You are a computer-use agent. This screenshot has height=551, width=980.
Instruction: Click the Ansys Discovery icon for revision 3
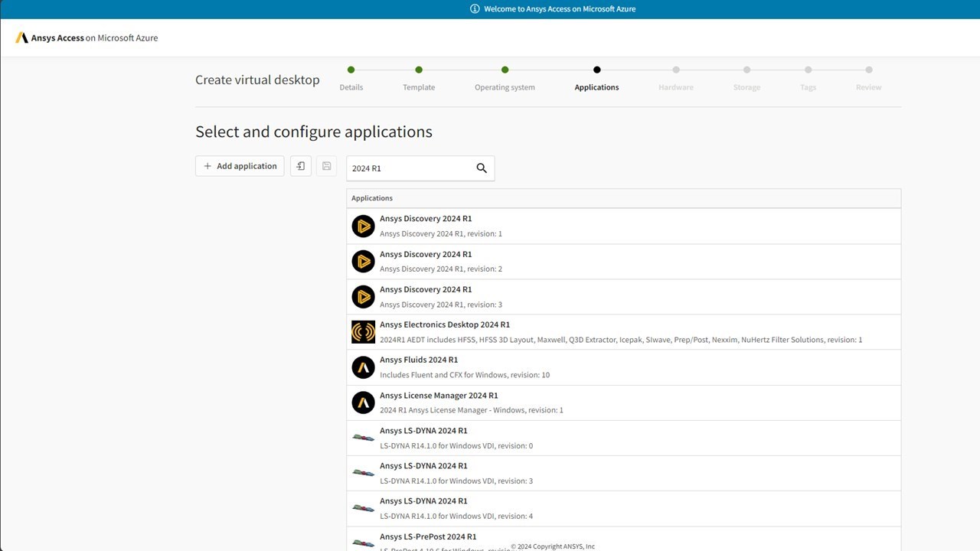pos(363,296)
